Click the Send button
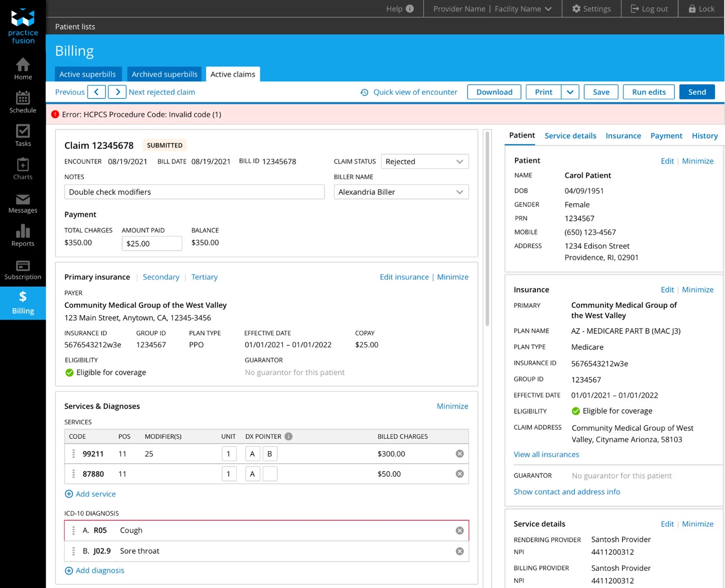The width and height of the screenshot is (725, 588). (697, 92)
